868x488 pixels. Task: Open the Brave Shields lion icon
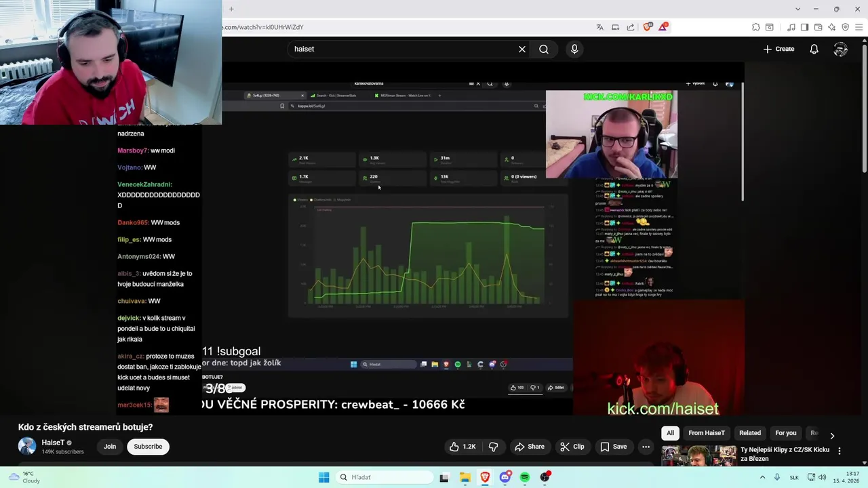(x=648, y=27)
